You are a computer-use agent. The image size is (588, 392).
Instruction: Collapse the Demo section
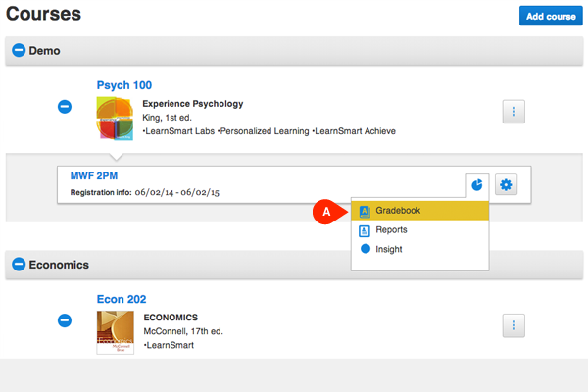pos(18,51)
